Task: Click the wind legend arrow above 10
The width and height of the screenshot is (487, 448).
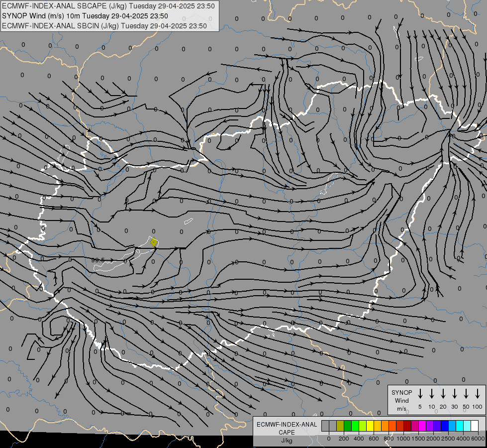Action: [x=431, y=394]
